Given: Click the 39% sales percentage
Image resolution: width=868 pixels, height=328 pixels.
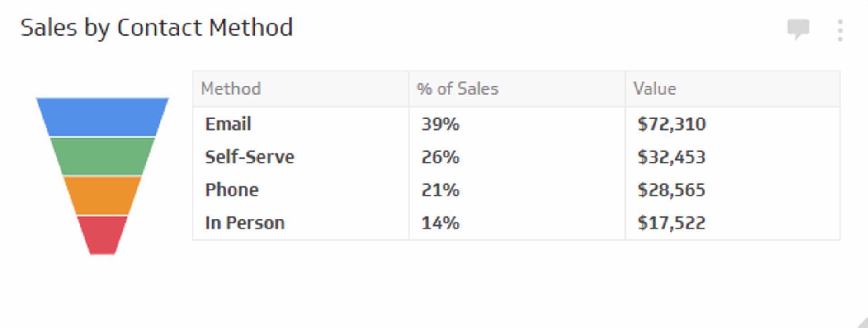Looking at the screenshot, I should [x=439, y=124].
